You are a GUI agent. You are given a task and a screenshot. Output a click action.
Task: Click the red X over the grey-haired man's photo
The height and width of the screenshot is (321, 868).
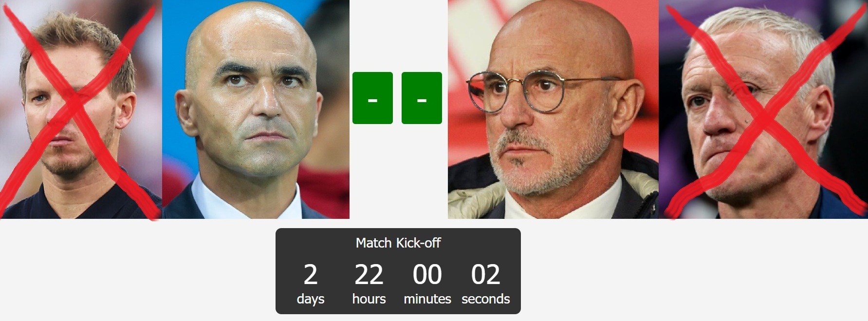tap(764, 111)
